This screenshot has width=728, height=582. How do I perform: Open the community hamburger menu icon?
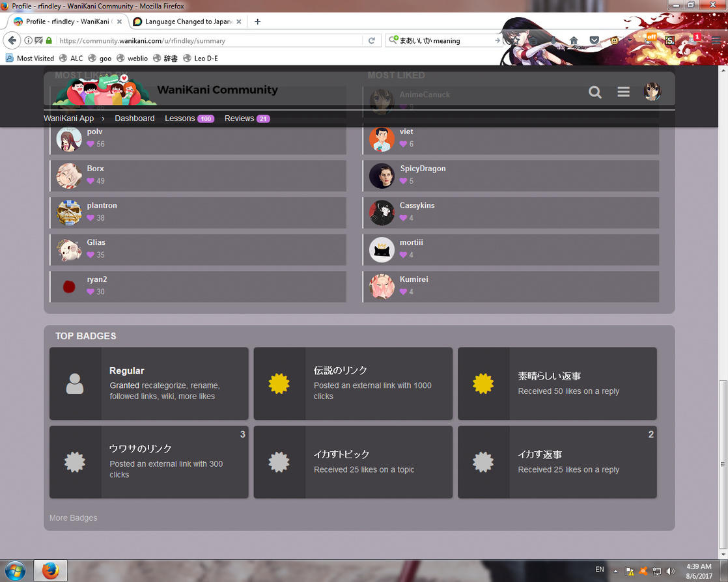[x=624, y=92]
